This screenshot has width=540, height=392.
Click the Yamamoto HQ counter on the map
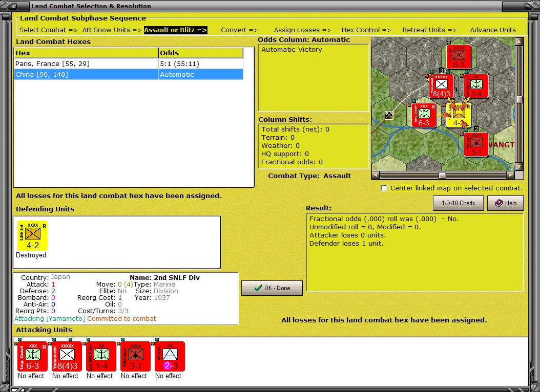point(442,86)
